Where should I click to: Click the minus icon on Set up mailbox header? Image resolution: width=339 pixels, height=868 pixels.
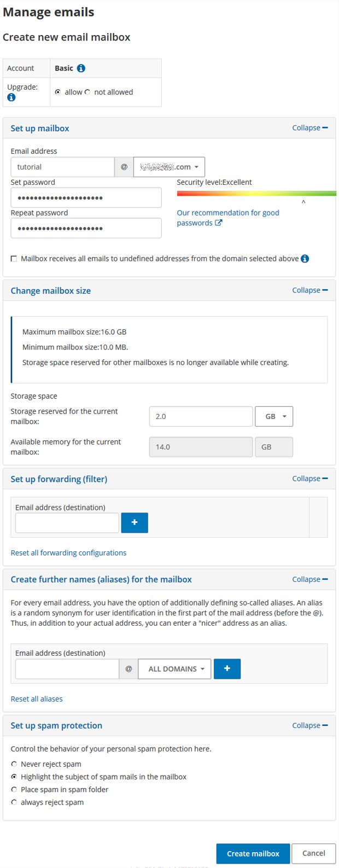tap(326, 127)
